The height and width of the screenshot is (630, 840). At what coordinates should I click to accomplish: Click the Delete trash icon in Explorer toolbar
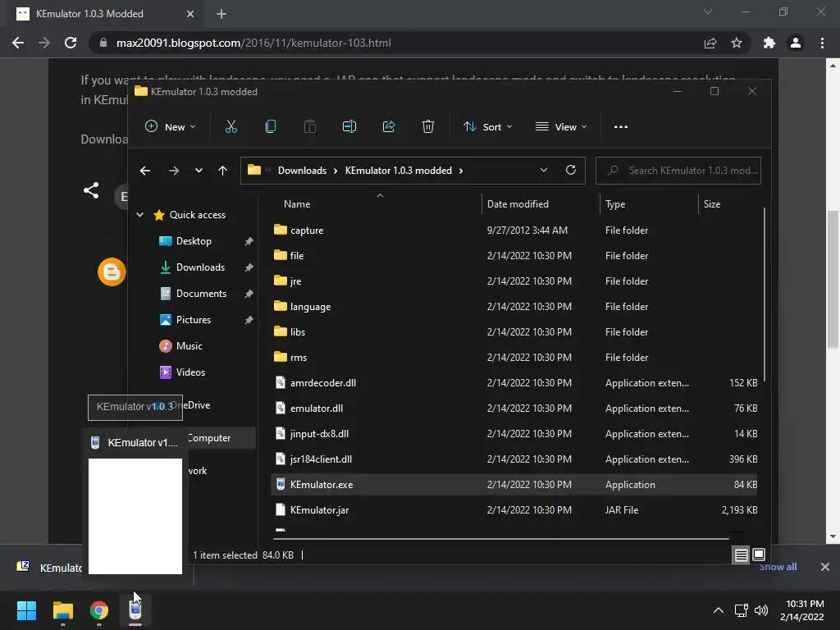click(x=427, y=127)
